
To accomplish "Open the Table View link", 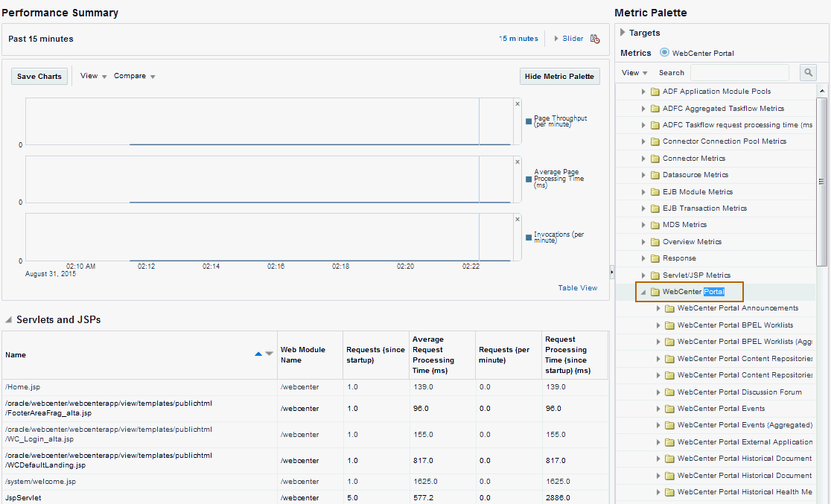I will (577, 288).
